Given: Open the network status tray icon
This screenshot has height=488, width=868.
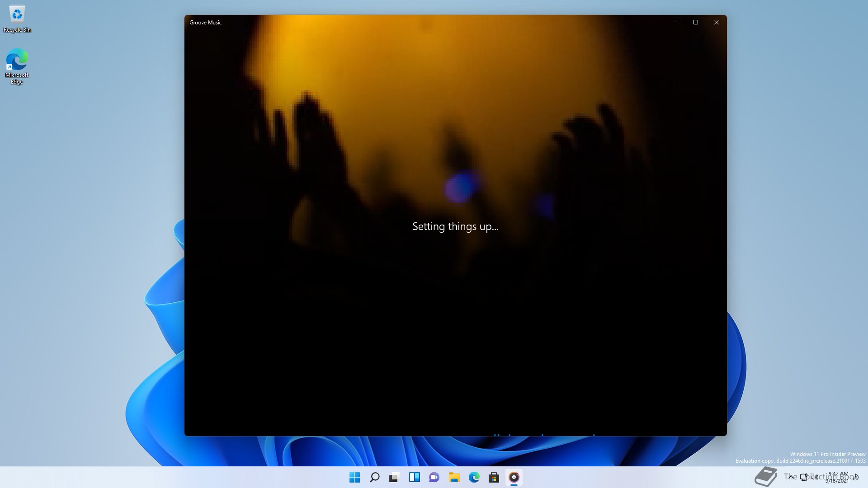Looking at the screenshot, I should pos(804,477).
